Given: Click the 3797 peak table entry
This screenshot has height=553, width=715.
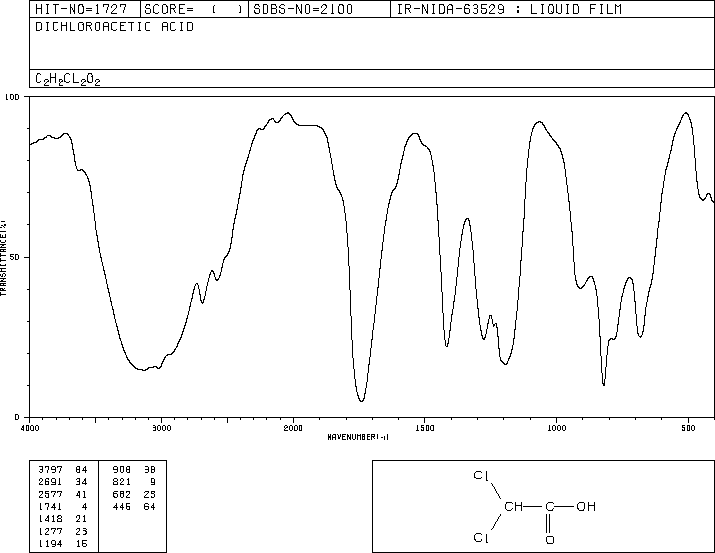Looking at the screenshot, I should point(63,470).
